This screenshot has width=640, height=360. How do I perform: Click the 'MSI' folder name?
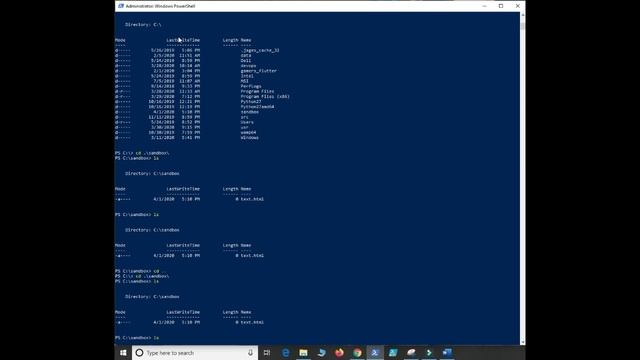click(244, 81)
